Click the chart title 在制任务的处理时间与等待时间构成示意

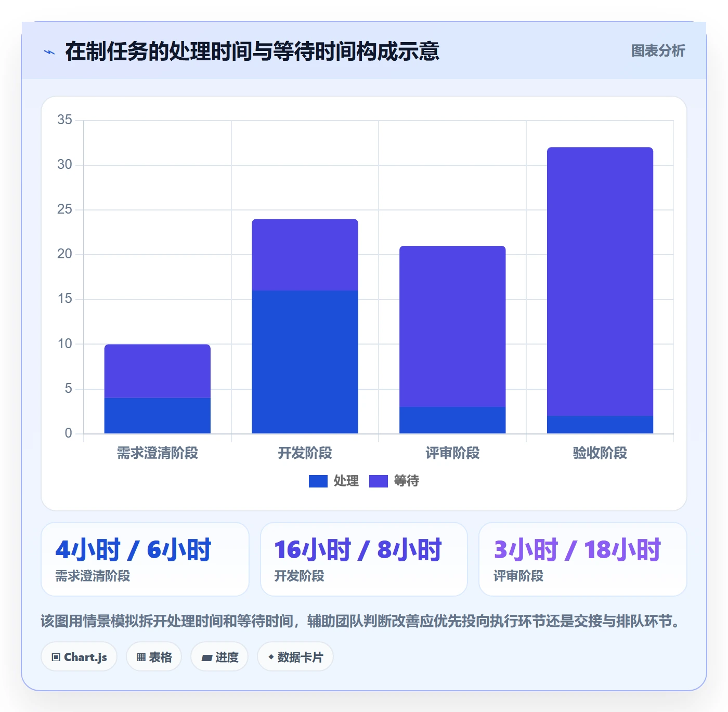252,51
